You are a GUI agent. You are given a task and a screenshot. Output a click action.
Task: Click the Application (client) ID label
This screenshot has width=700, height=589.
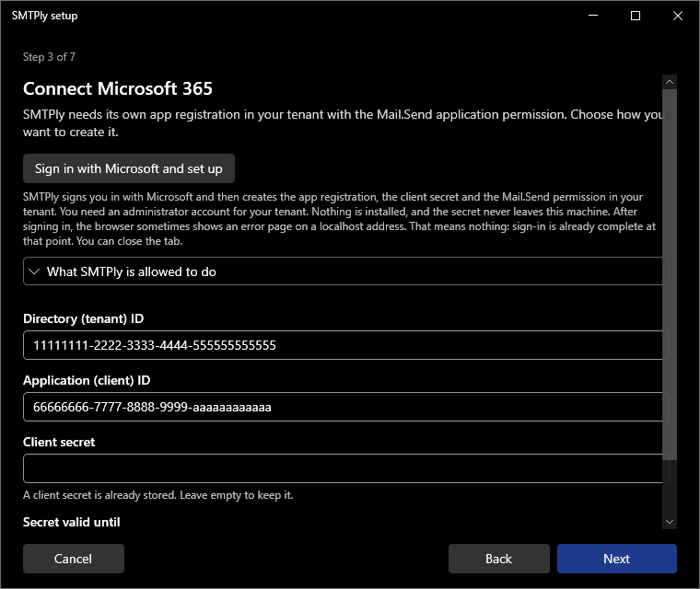pyautogui.click(x=87, y=380)
